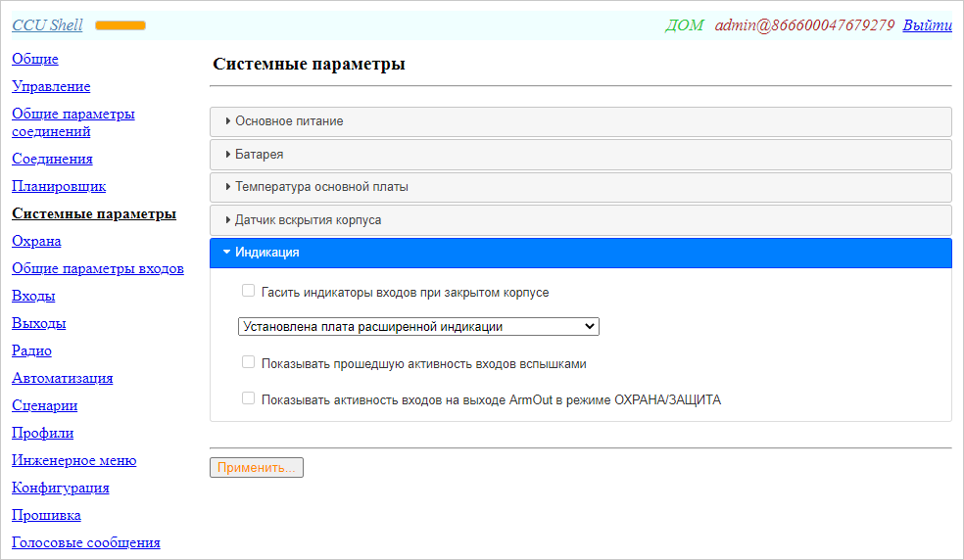Viewport: 964px width, 560px height.
Task: Expand the Основное питание section
Action: coord(289,121)
